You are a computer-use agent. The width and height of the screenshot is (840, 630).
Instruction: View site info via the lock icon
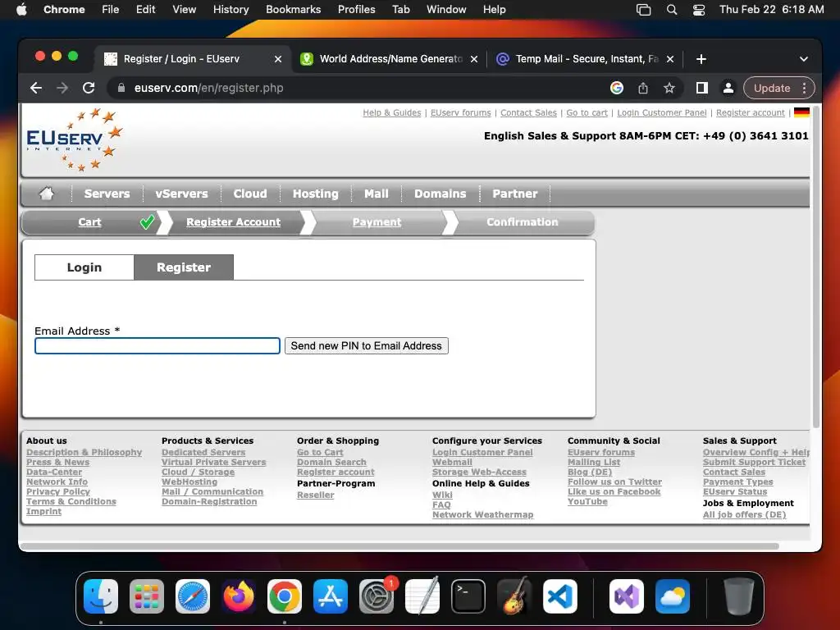tap(121, 88)
